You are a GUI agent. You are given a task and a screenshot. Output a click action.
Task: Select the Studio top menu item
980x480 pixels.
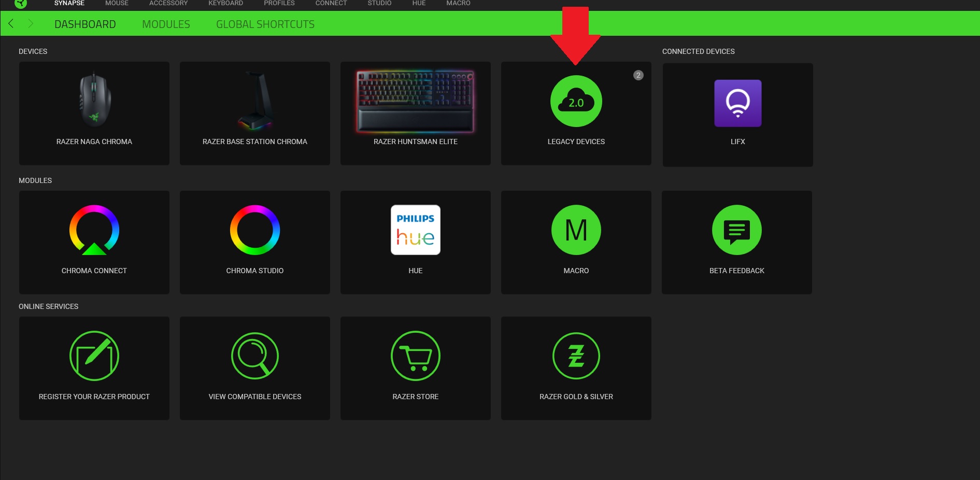[379, 3]
